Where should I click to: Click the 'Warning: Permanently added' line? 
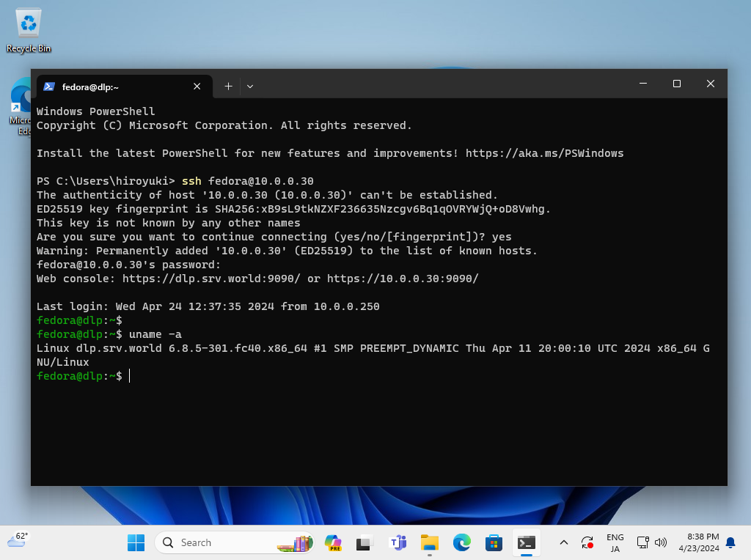tap(287, 251)
